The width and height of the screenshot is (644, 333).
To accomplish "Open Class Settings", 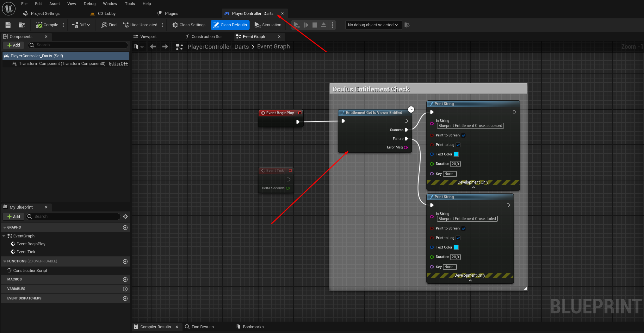I will coord(189,25).
